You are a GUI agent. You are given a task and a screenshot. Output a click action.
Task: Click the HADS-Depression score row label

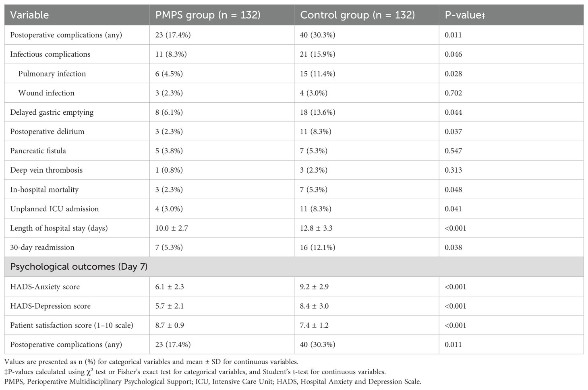50,306
